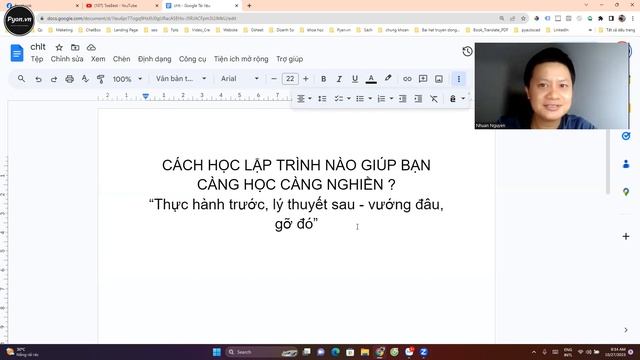
Task: Toggle bold formatting
Action: pos(323,79)
